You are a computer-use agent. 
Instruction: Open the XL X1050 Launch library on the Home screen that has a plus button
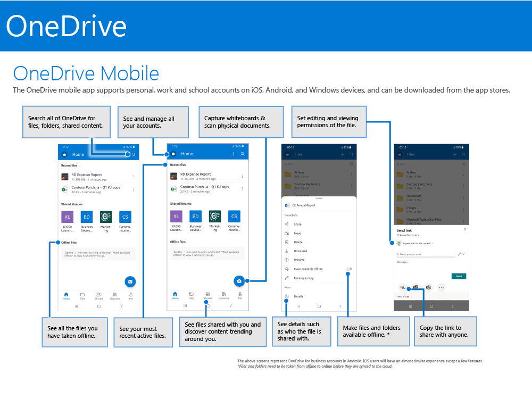[x=176, y=221]
